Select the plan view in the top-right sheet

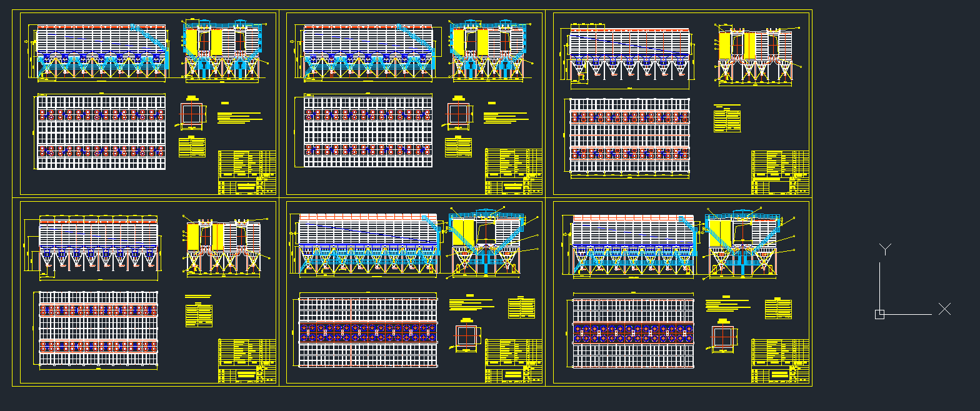(629, 136)
